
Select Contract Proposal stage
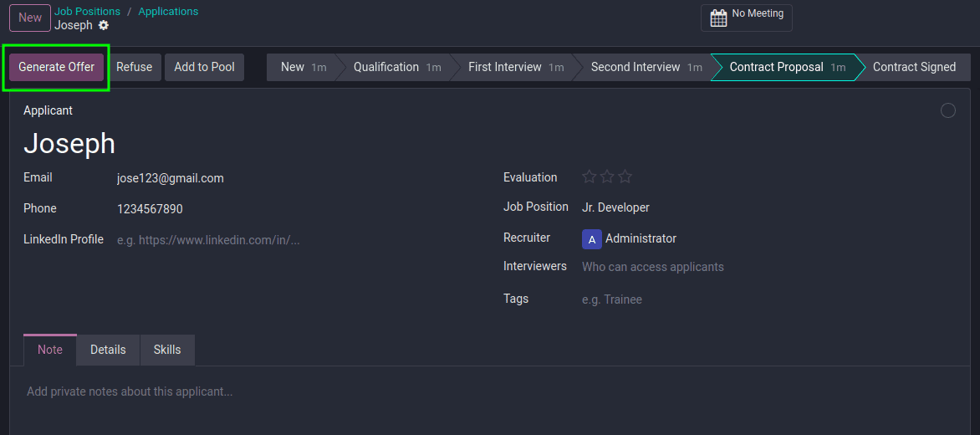click(788, 67)
